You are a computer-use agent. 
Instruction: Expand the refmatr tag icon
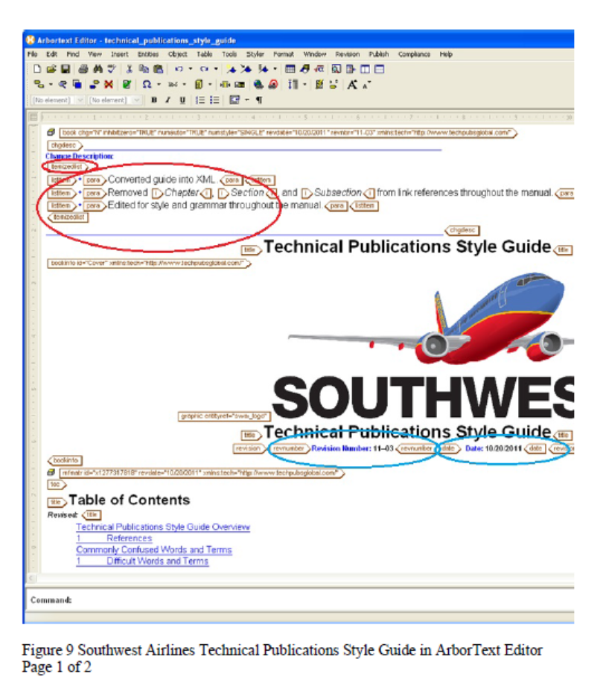click(51, 472)
